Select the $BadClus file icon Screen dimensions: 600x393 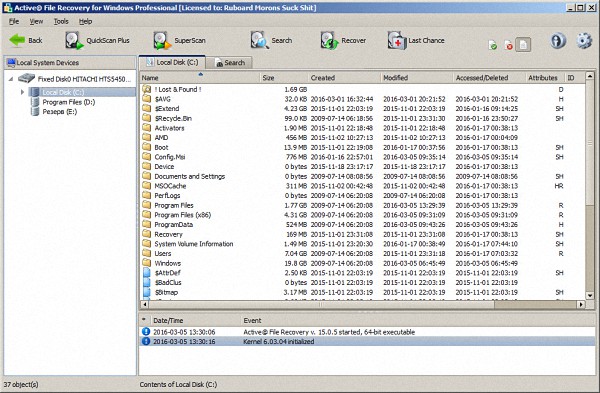point(147,282)
